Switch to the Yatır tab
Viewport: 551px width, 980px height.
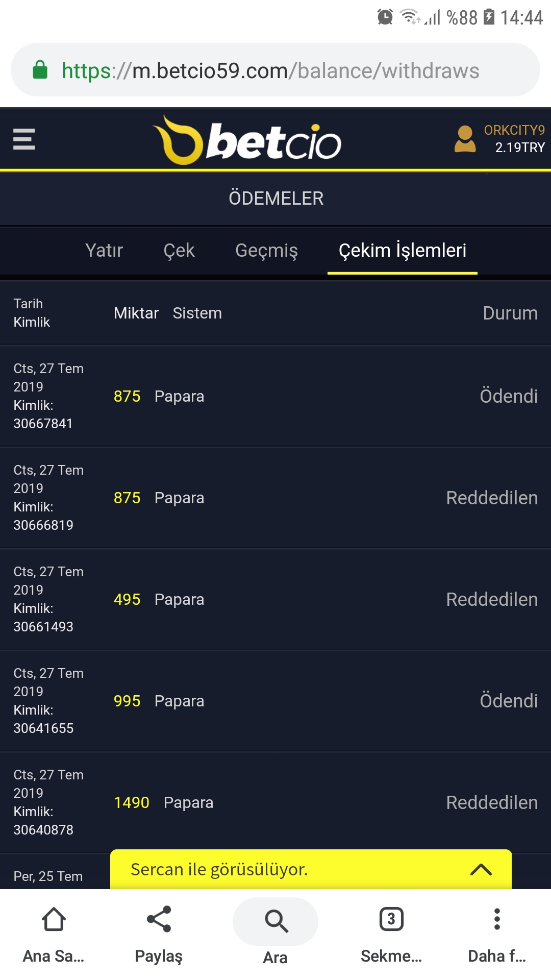point(104,251)
